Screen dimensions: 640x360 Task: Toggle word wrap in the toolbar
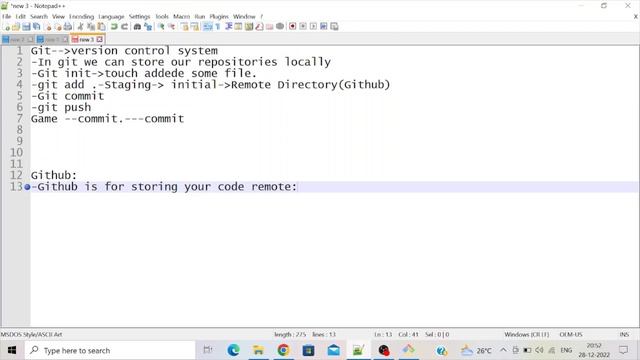pos(208,27)
